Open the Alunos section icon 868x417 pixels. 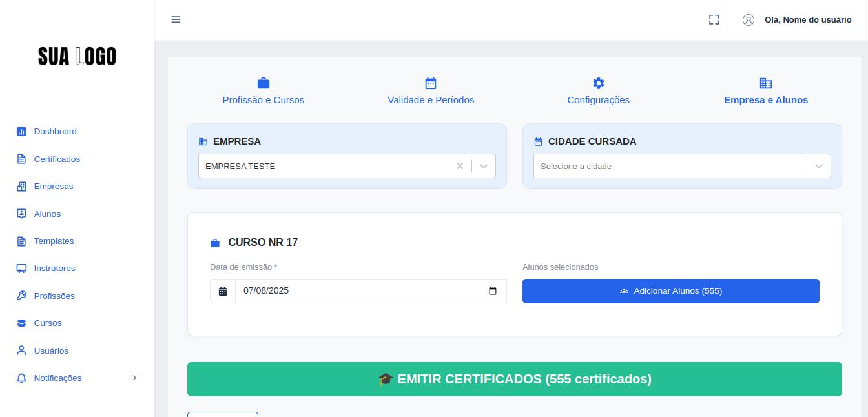(x=21, y=214)
